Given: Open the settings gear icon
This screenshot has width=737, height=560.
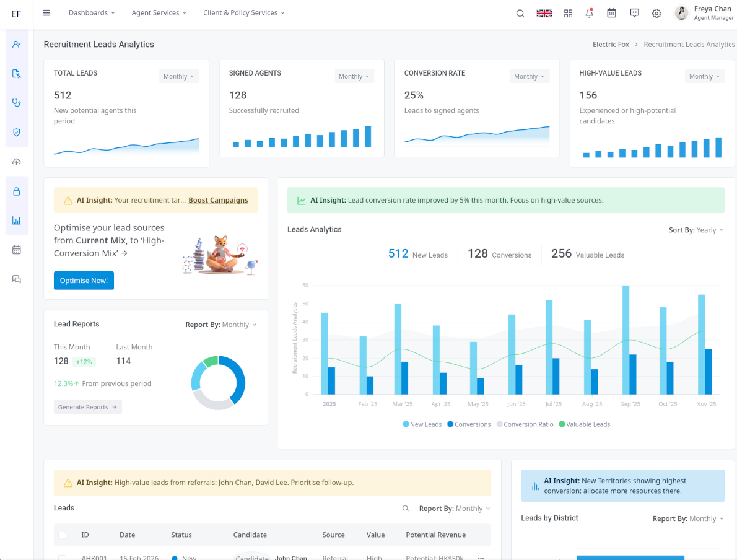Looking at the screenshot, I should click(656, 13).
